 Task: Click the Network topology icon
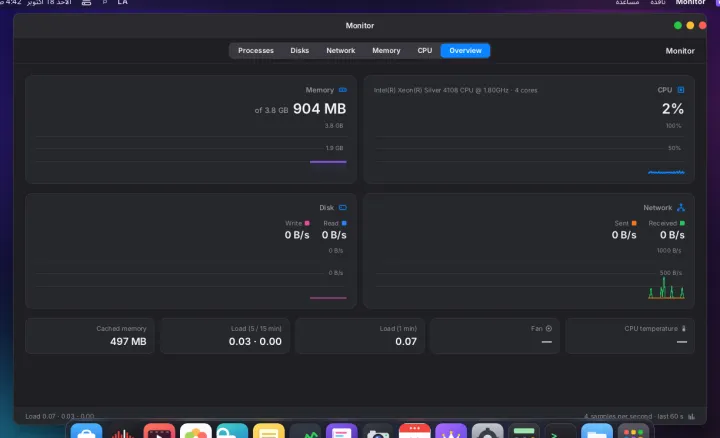click(x=681, y=208)
